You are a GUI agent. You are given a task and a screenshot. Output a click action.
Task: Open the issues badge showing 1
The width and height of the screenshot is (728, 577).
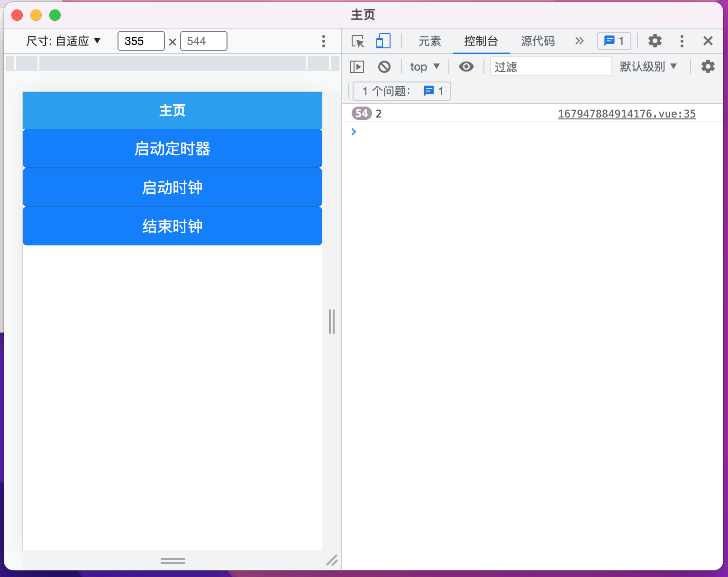tap(614, 41)
